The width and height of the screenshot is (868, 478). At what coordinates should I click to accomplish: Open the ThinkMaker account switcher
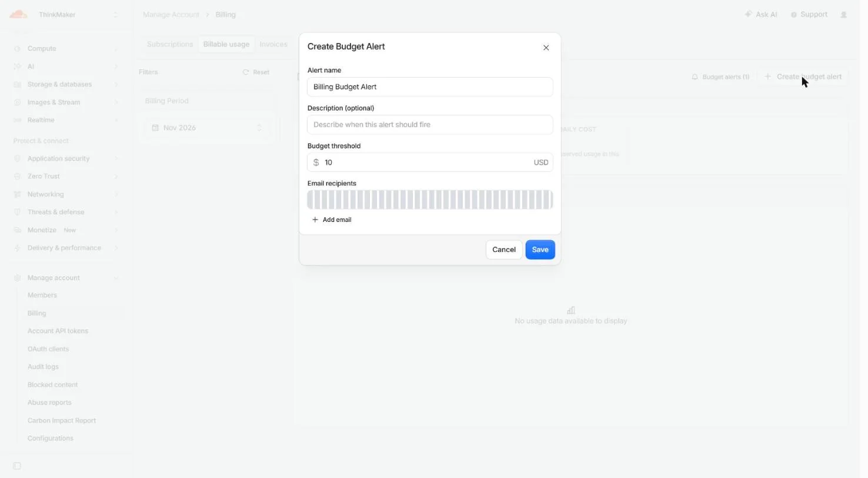78,15
